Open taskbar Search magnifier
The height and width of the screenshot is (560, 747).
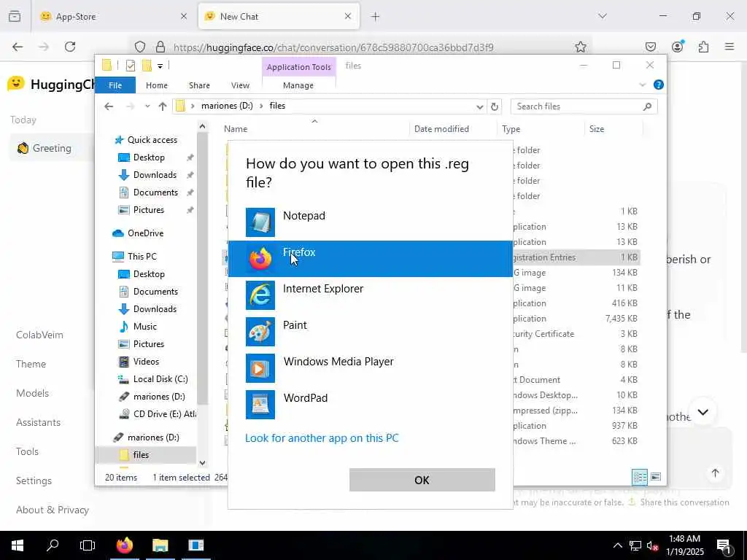(53, 545)
